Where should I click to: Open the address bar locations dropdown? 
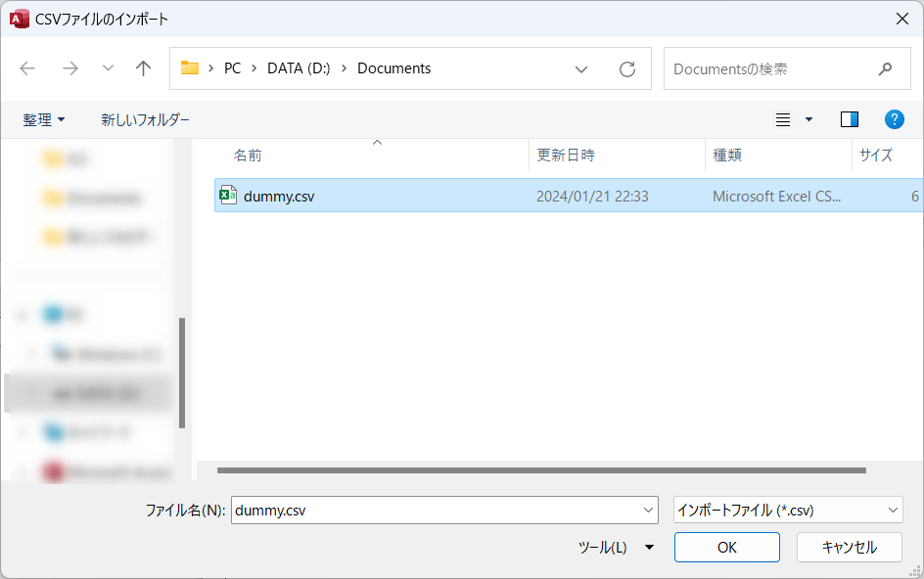pyautogui.click(x=581, y=68)
